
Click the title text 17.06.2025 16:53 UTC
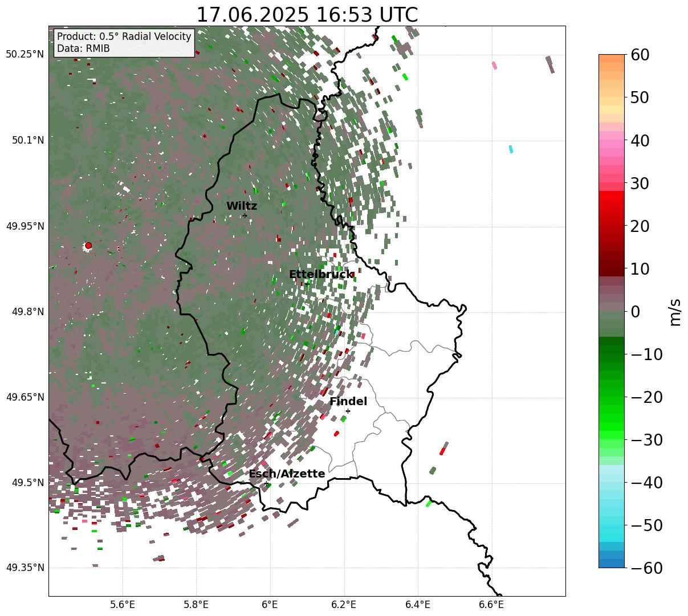point(307,15)
